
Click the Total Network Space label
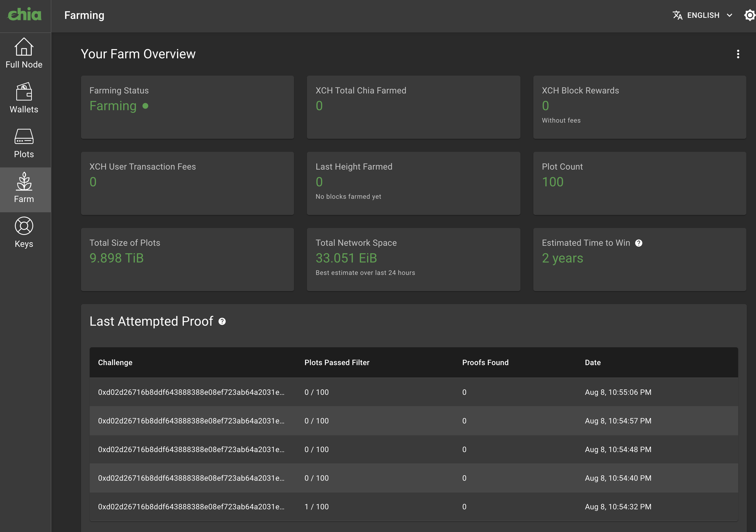pos(356,243)
